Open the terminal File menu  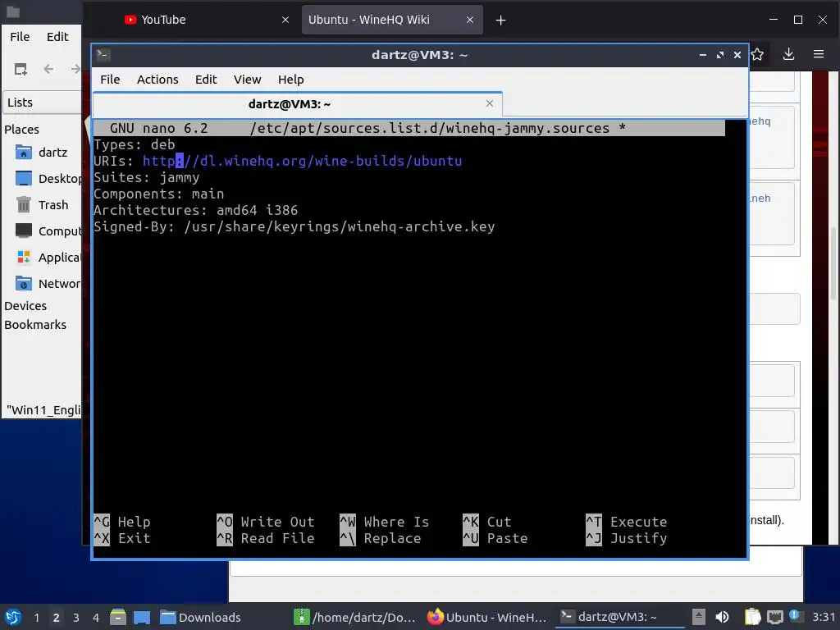110,80
